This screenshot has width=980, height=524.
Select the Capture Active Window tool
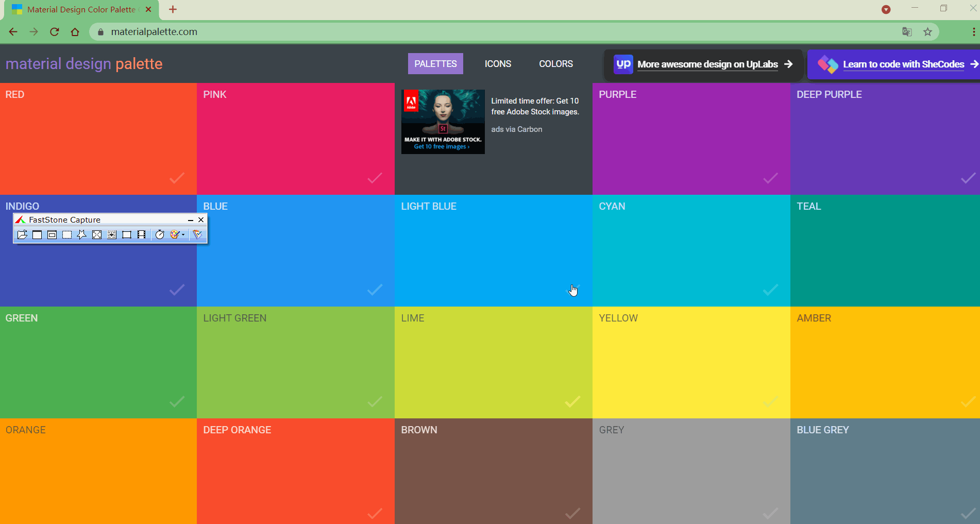coord(37,235)
